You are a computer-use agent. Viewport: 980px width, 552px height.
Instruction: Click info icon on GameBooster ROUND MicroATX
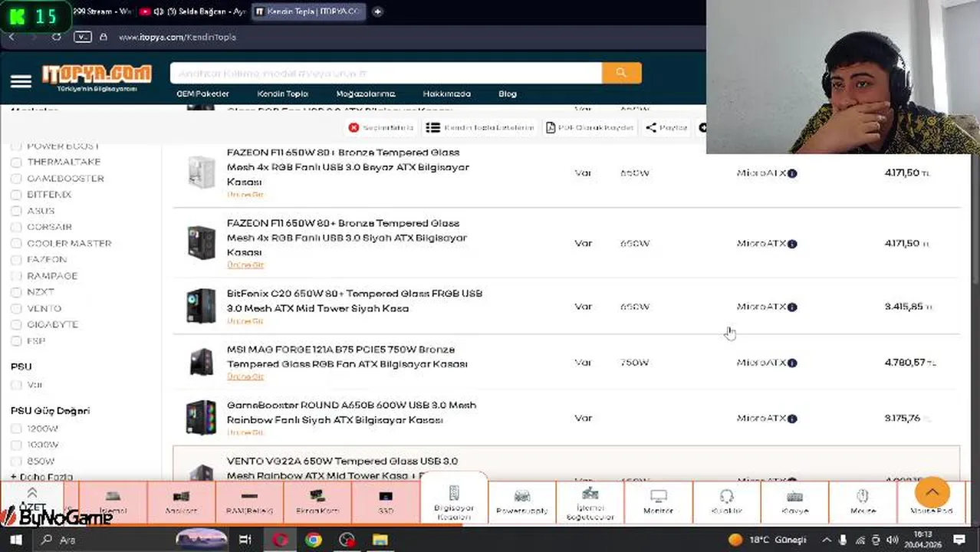[x=792, y=419]
